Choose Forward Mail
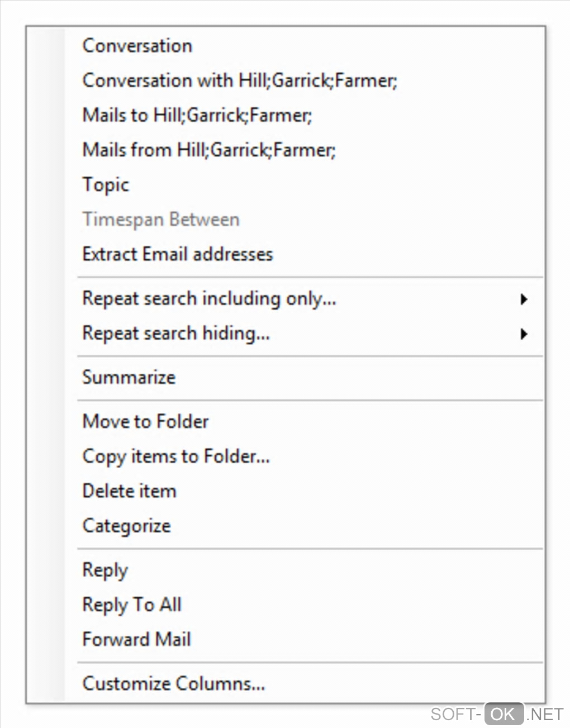Screen dimensions: 570x728 tap(137, 639)
